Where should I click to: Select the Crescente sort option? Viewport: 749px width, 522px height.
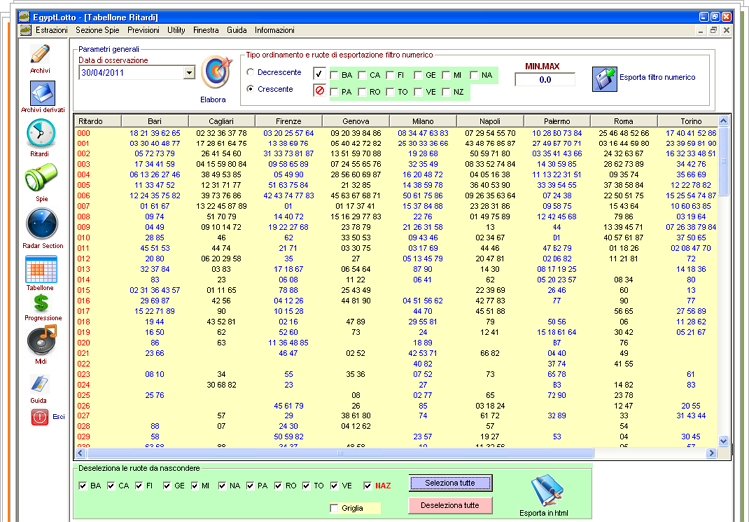click(x=250, y=89)
